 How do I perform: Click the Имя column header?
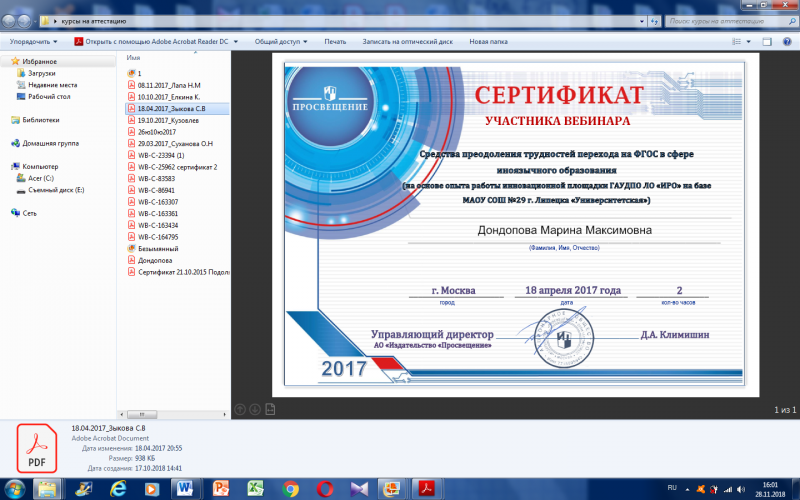coord(134,58)
